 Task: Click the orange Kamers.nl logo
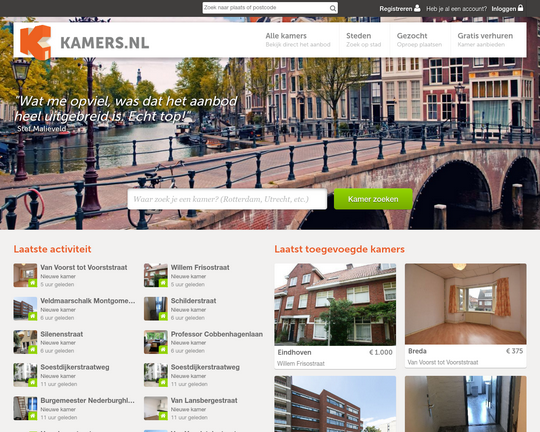(35, 42)
